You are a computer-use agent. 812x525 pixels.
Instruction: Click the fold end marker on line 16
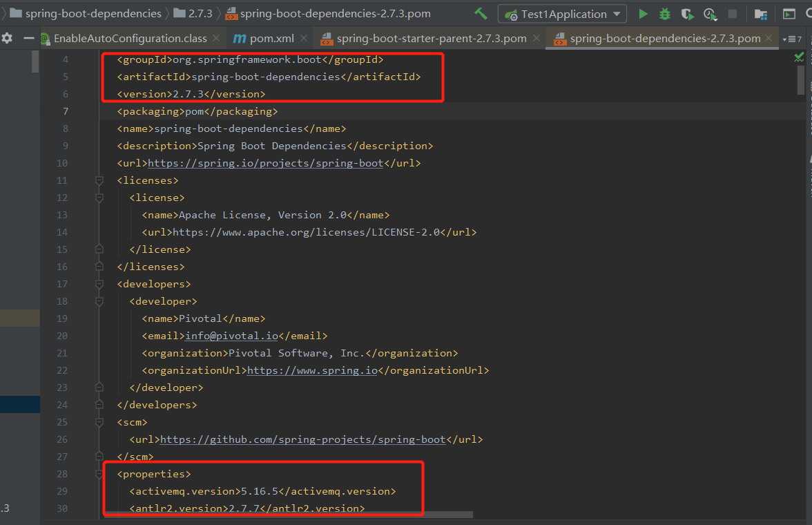pyautogui.click(x=99, y=267)
